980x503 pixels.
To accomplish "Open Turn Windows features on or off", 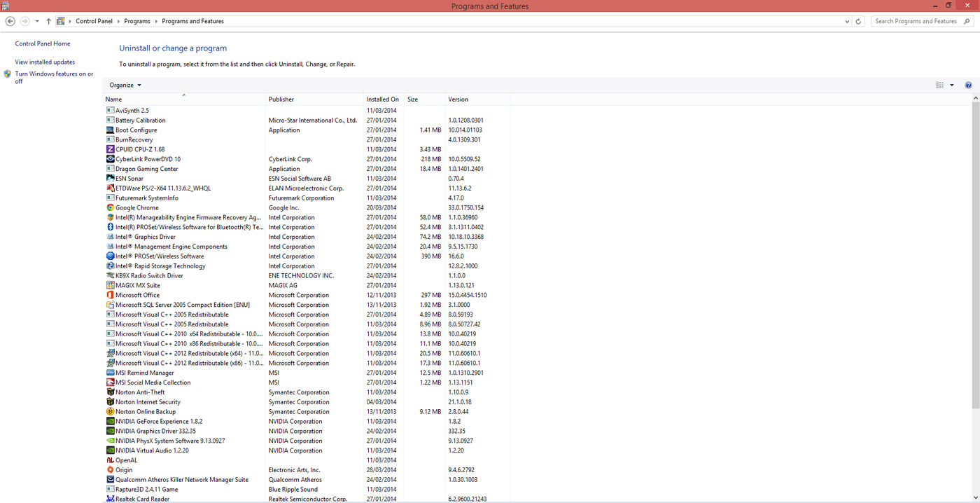I will 54,77.
